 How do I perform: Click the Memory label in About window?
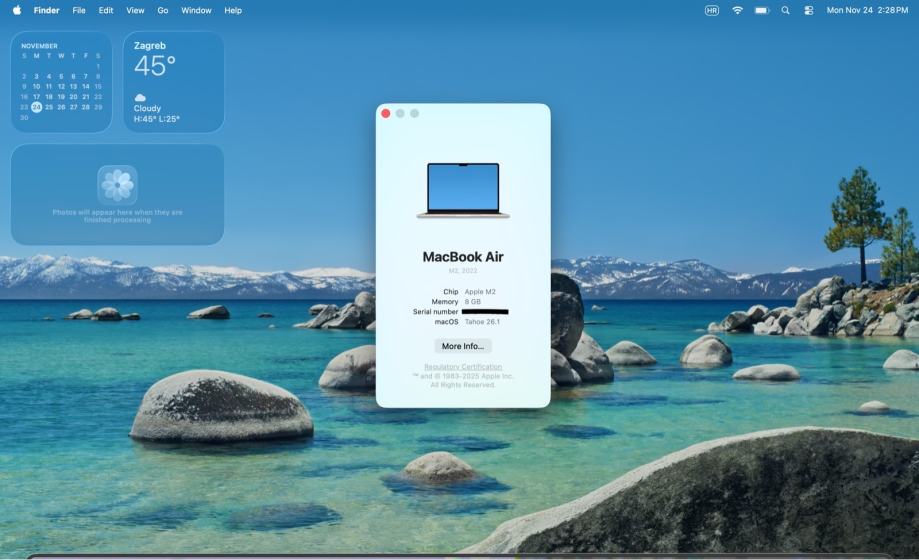pos(445,301)
